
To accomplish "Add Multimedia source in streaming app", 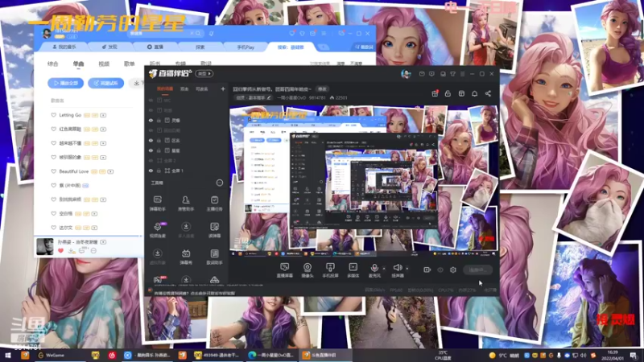I will [x=353, y=270].
